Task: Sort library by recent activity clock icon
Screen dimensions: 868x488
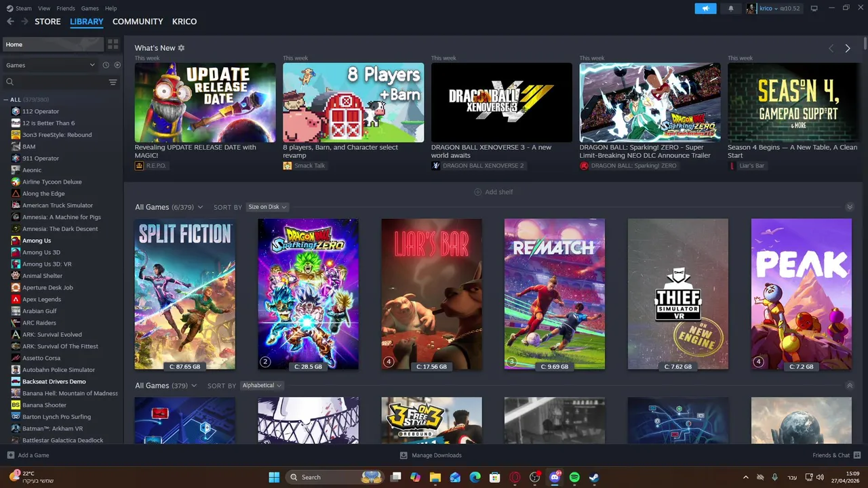Action: coord(106,65)
